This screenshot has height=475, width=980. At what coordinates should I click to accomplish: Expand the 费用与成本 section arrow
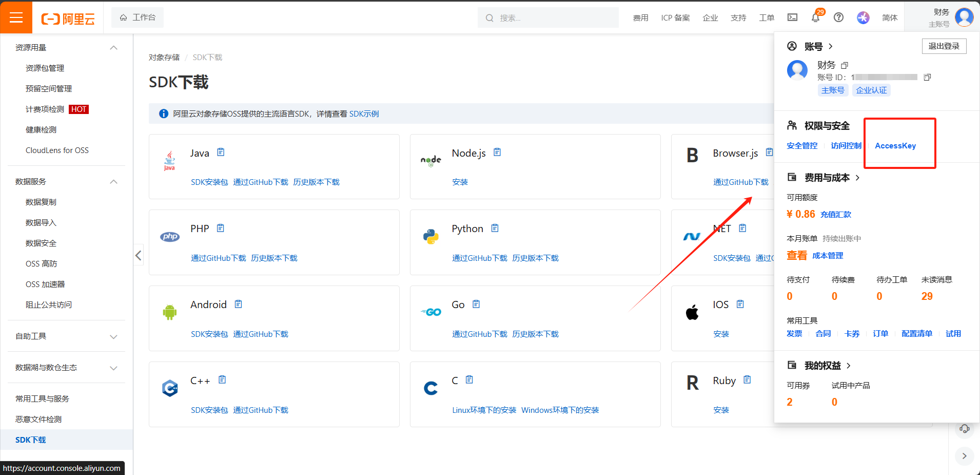point(857,178)
